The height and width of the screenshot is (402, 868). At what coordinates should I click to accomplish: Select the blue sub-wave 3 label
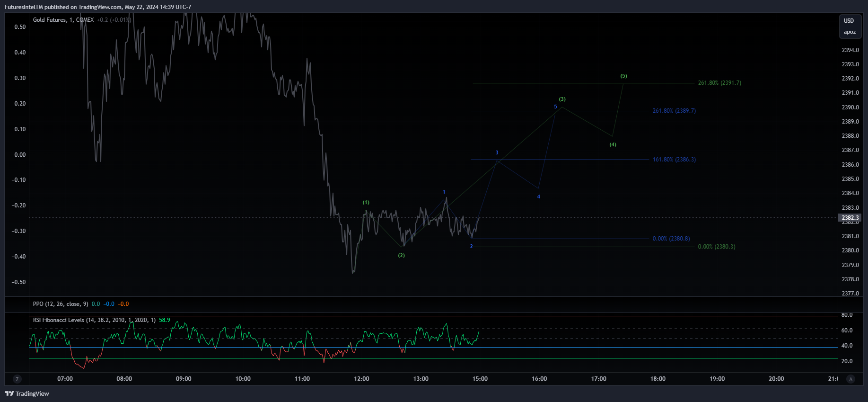[497, 153]
